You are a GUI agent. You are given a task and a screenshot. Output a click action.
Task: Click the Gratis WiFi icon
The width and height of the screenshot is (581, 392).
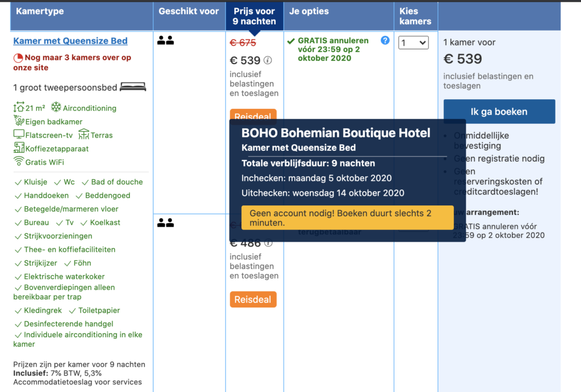pyautogui.click(x=19, y=161)
